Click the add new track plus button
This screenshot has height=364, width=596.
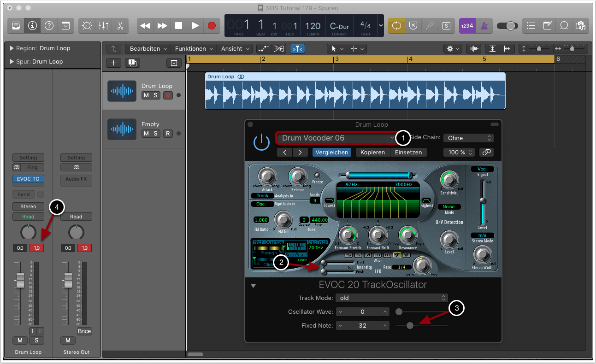tap(114, 63)
